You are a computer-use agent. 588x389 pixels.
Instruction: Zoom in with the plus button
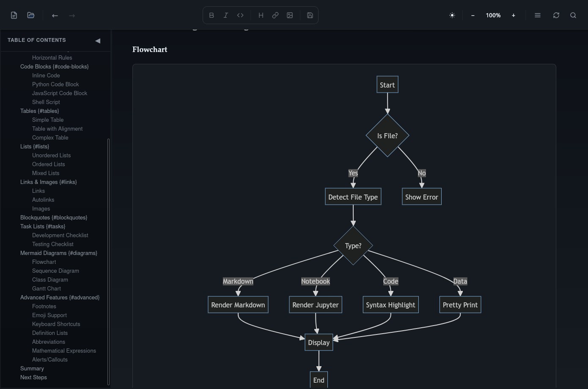pos(514,15)
